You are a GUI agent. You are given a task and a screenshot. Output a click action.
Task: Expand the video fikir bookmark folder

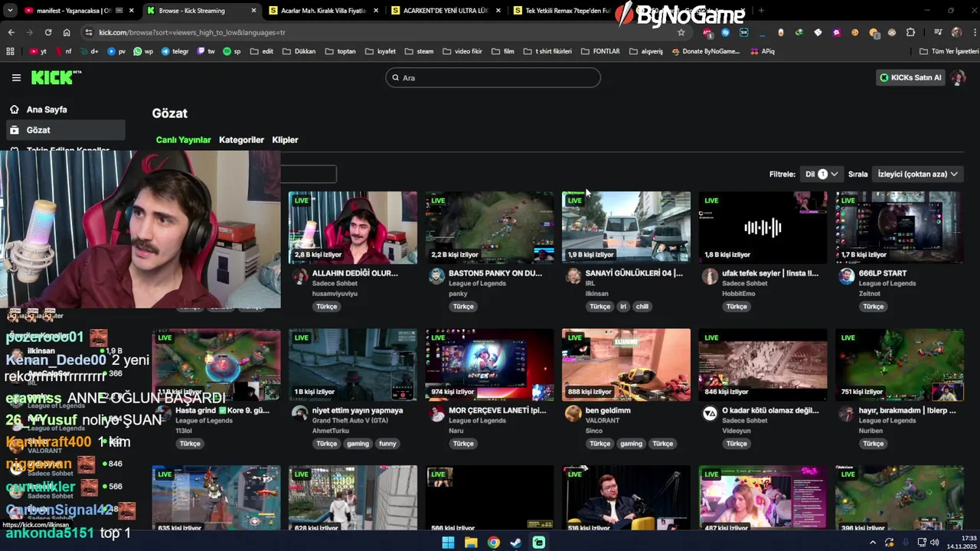pos(462,51)
